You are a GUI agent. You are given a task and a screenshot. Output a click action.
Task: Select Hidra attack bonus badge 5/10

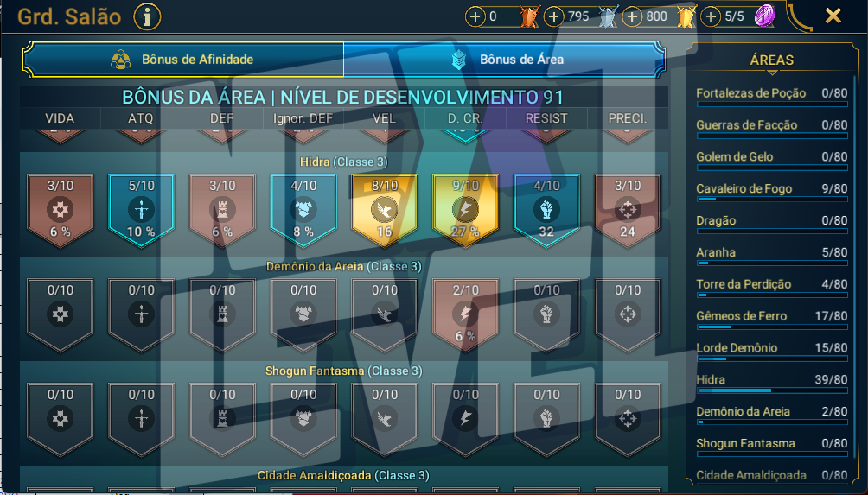click(x=141, y=210)
